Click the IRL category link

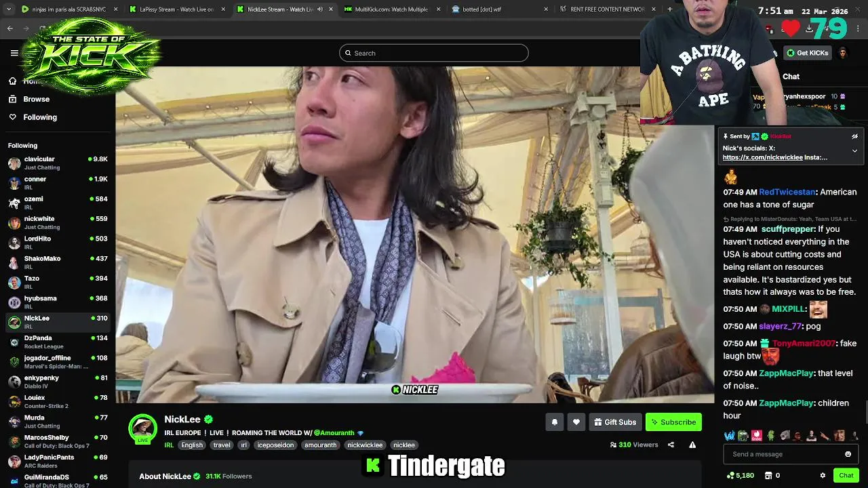169,445
